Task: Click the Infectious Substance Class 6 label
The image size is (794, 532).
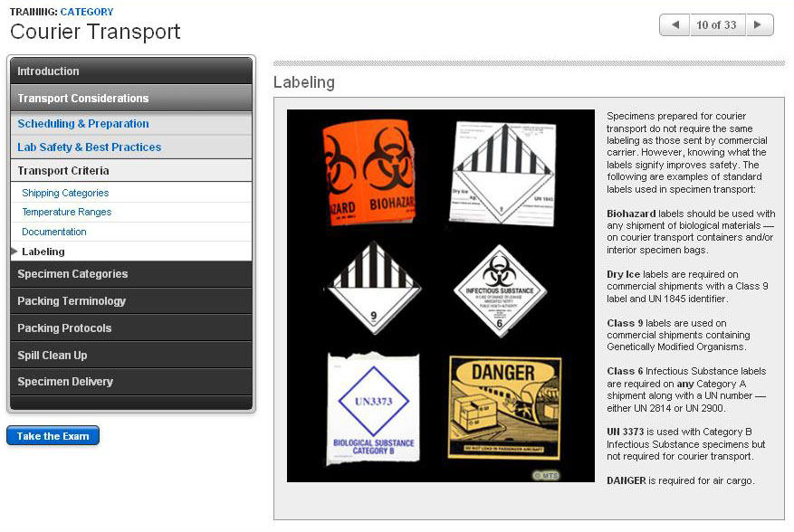Action: coord(500,290)
